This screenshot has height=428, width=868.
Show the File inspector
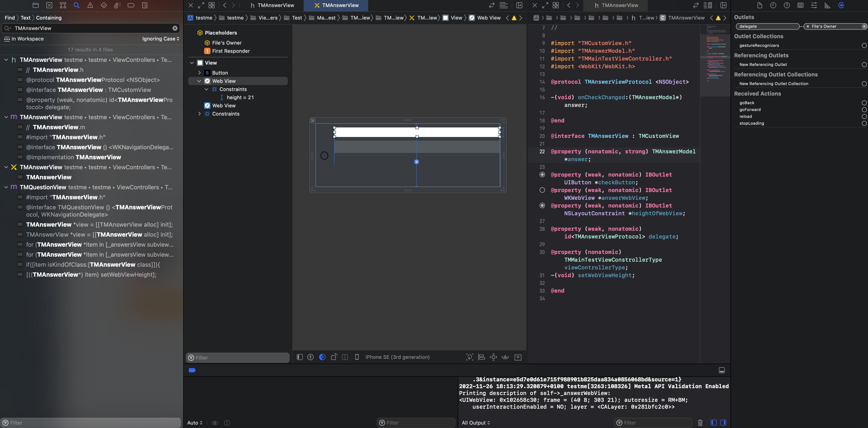pos(760,5)
